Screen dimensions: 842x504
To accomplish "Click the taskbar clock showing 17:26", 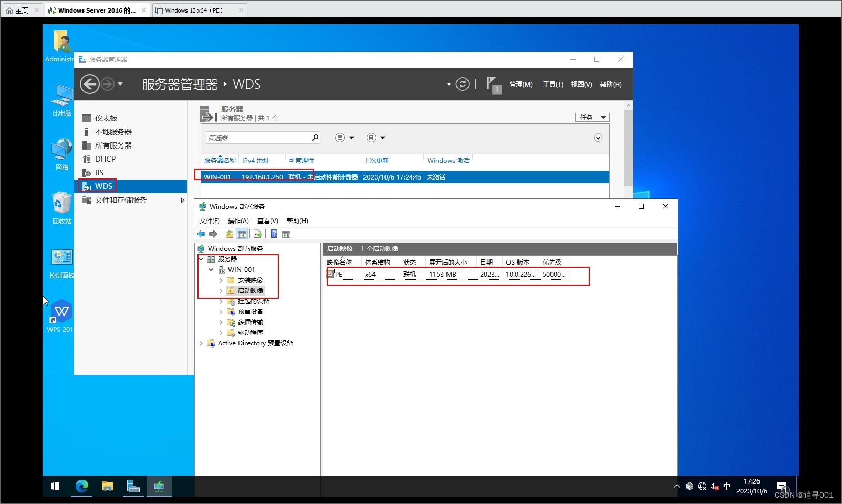I will click(x=752, y=486).
